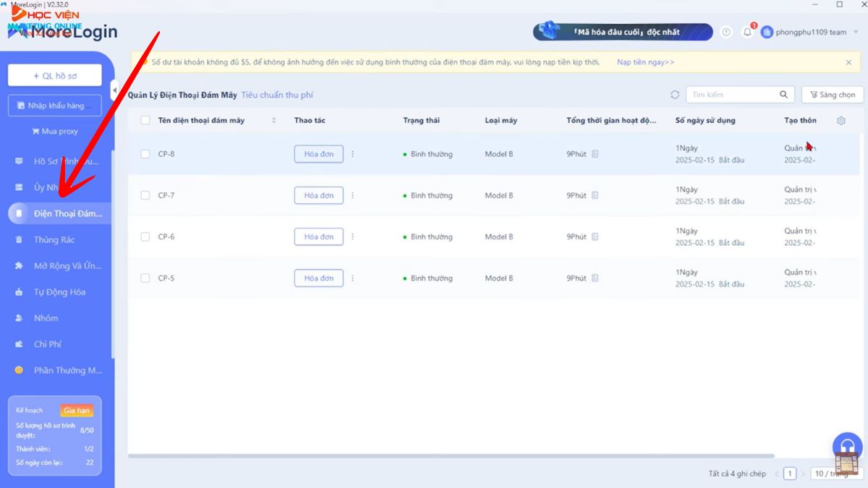Open the 10 / trang page size dropdown
The height and width of the screenshot is (488, 868).
coord(836,474)
